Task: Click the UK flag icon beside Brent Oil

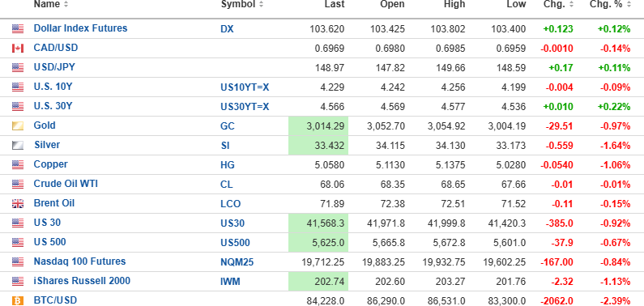Action: (x=18, y=204)
